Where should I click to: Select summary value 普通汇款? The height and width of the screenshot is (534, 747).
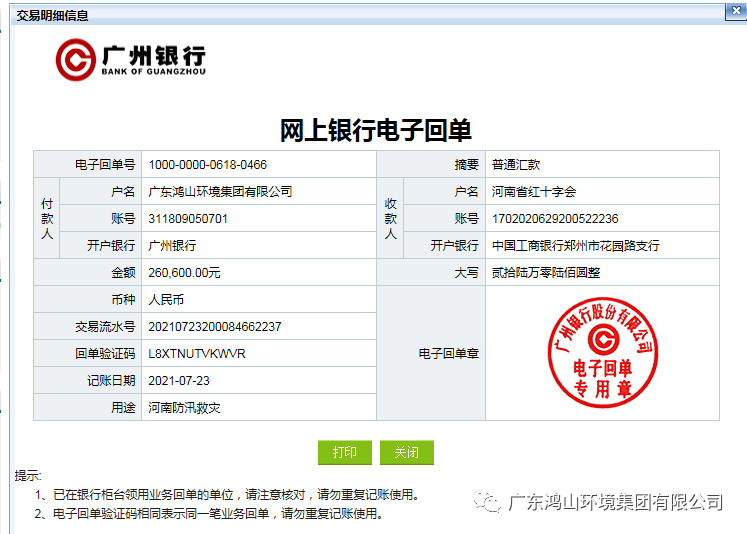[x=516, y=165]
